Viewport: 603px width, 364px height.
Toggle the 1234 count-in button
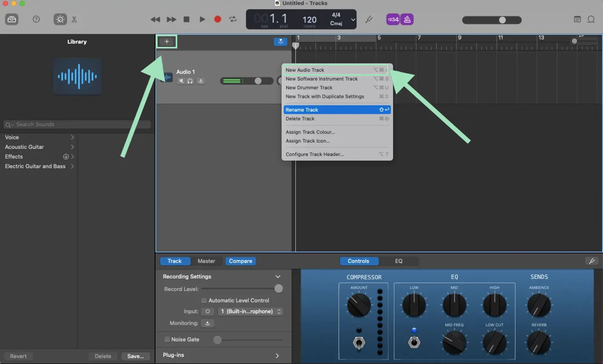coord(393,19)
